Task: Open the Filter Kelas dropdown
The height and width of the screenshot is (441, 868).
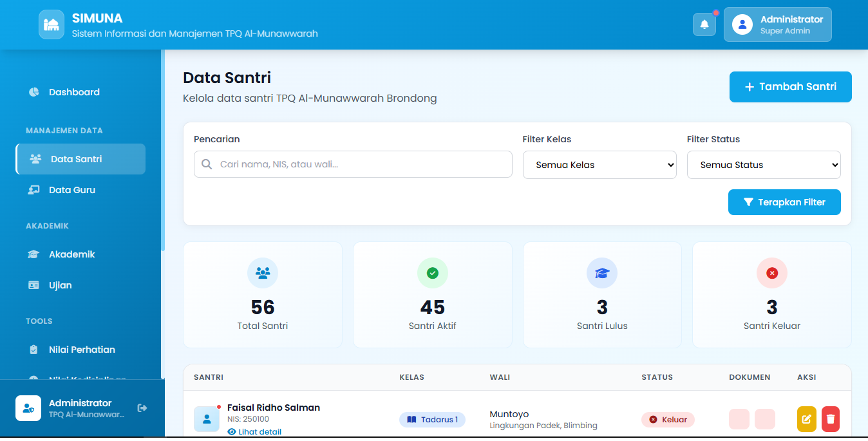Action: click(x=599, y=165)
